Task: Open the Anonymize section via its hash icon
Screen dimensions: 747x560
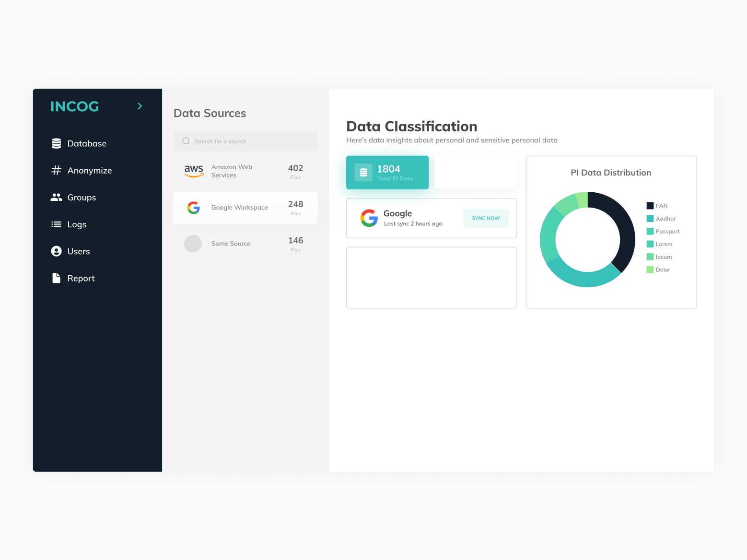Action: (x=56, y=170)
